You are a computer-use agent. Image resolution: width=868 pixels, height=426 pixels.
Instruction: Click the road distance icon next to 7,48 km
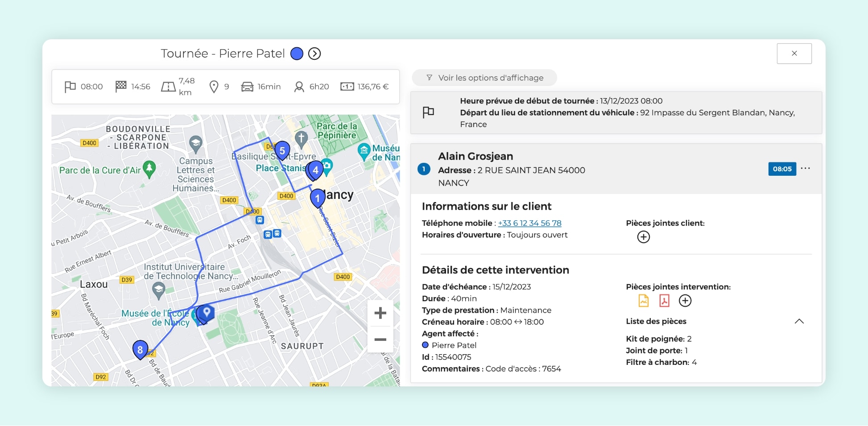[x=167, y=87]
